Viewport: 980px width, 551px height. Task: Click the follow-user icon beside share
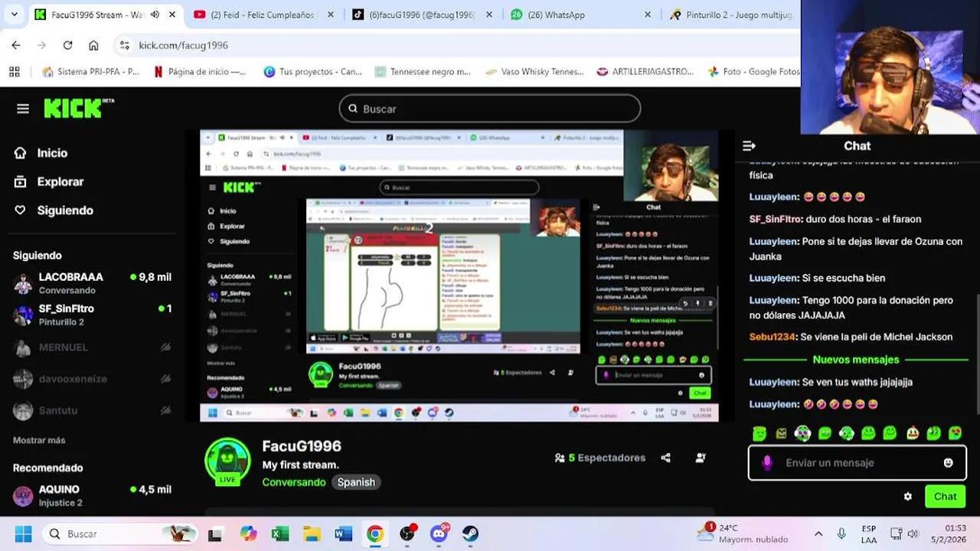click(x=701, y=458)
